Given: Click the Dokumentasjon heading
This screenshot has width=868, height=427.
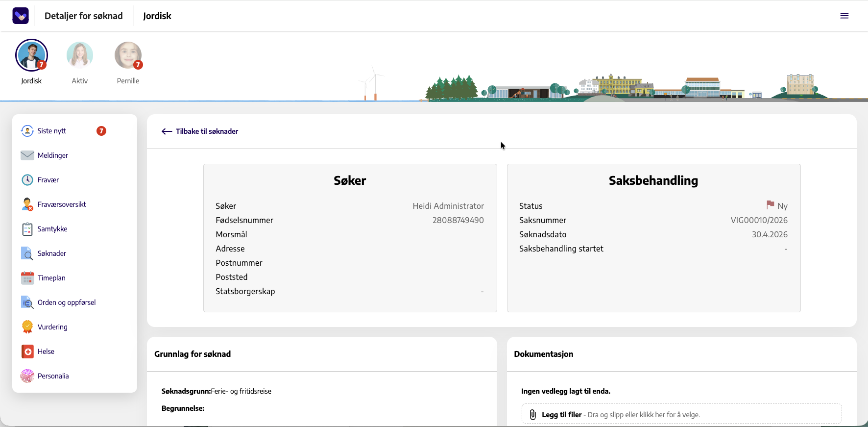Looking at the screenshot, I should click(544, 354).
